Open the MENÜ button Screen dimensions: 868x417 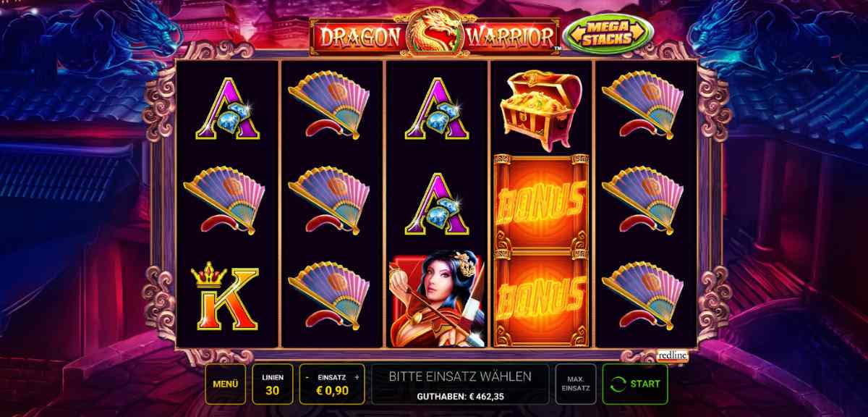226,384
